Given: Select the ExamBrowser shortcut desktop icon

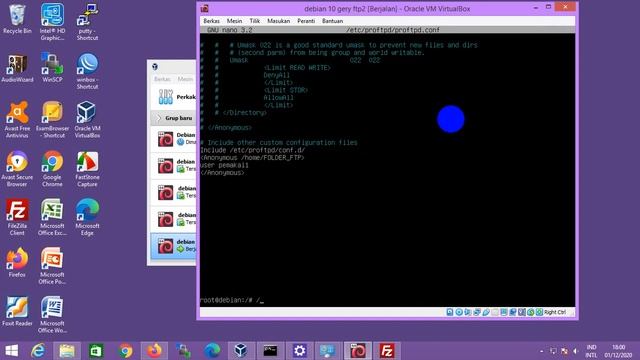Looking at the screenshot, I should 52,120.
